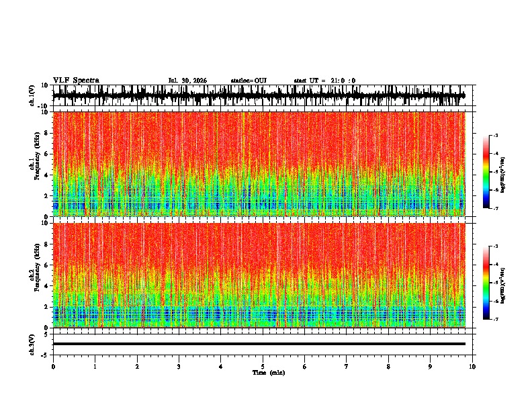Click the ch.1 frequency spectrogram panel

click(x=259, y=164)
